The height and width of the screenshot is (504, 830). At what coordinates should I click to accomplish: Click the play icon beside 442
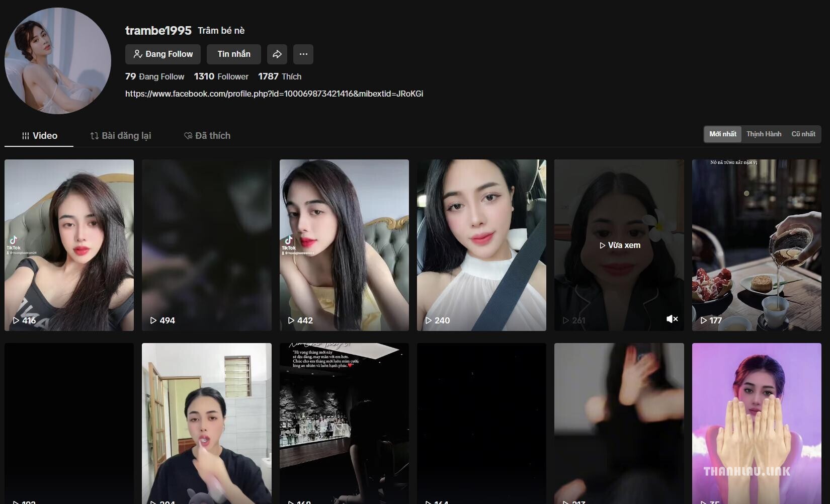pos(291,320)
